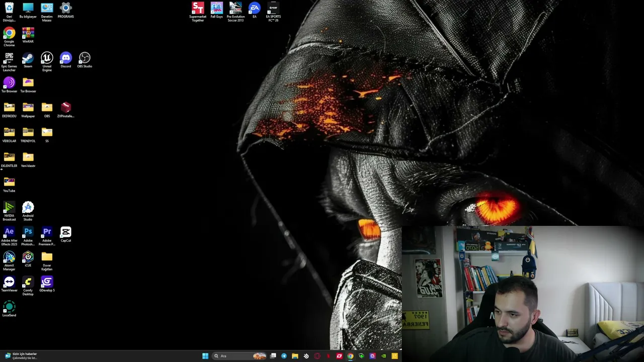Viewport: 644px width, 362px height.
Task: Open the Adobe Photoshop shortcut
Action: (28, 236)
